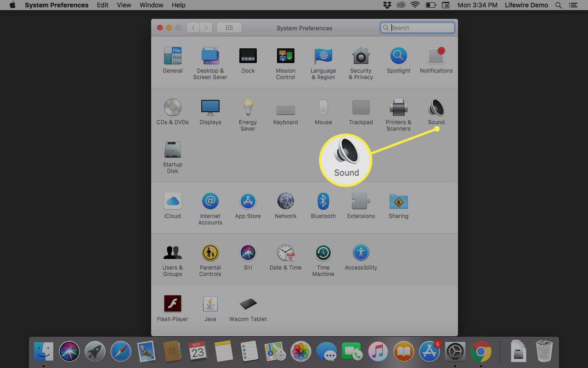588x368 pixels.
Task: Open Internet Accounts preferences
Action: (x=210, y=208)
